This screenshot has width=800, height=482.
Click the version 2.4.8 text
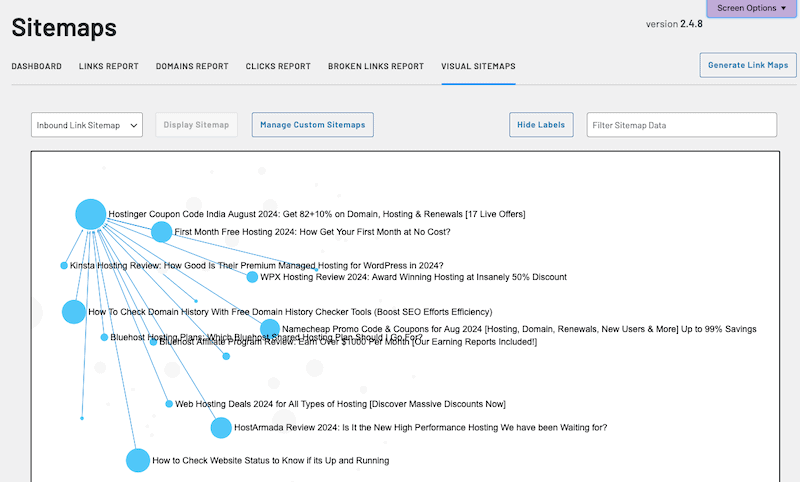[674, 24]
